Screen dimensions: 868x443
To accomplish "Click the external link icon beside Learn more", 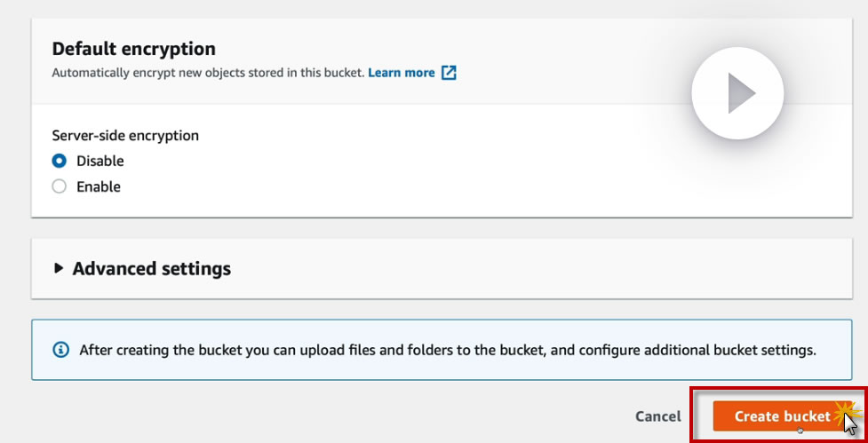I will 449,73.
